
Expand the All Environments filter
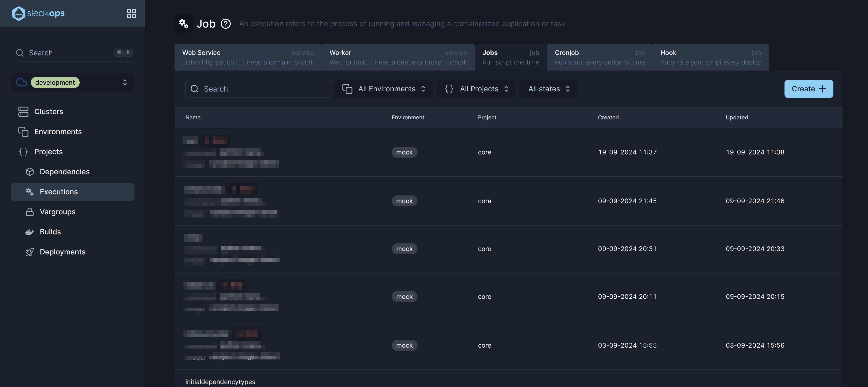click(x=384, y=89)
